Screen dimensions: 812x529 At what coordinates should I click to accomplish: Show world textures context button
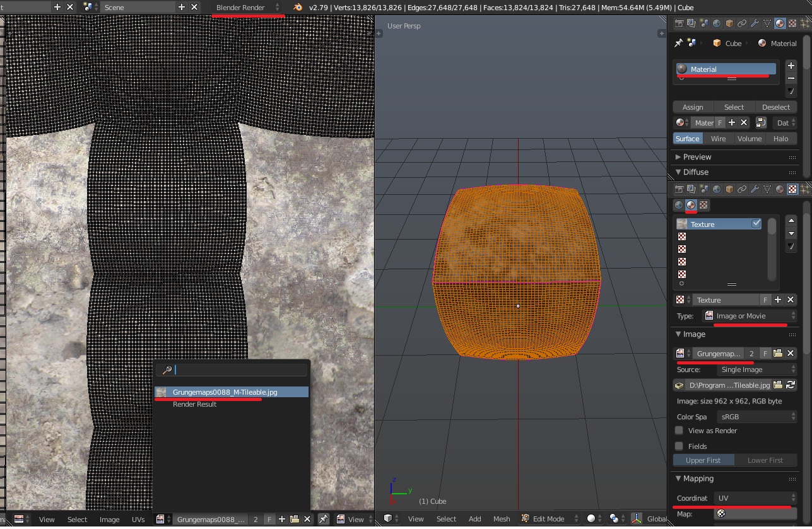[x=679, y=205]
